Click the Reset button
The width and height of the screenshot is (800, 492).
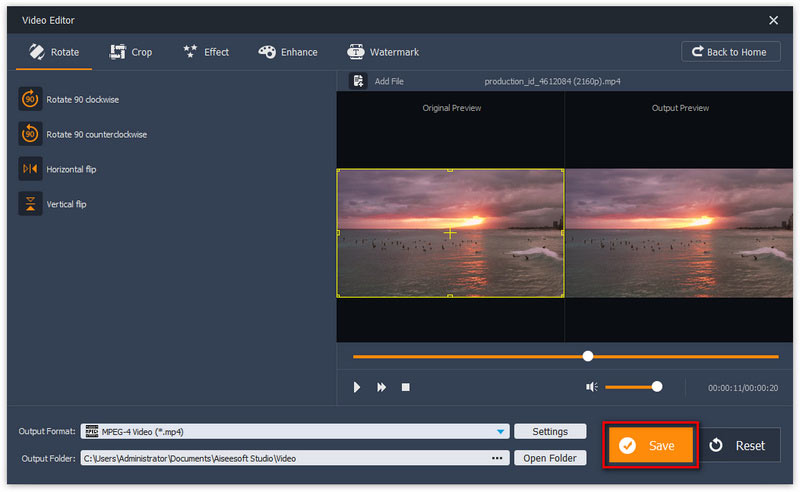click(738, 445)
